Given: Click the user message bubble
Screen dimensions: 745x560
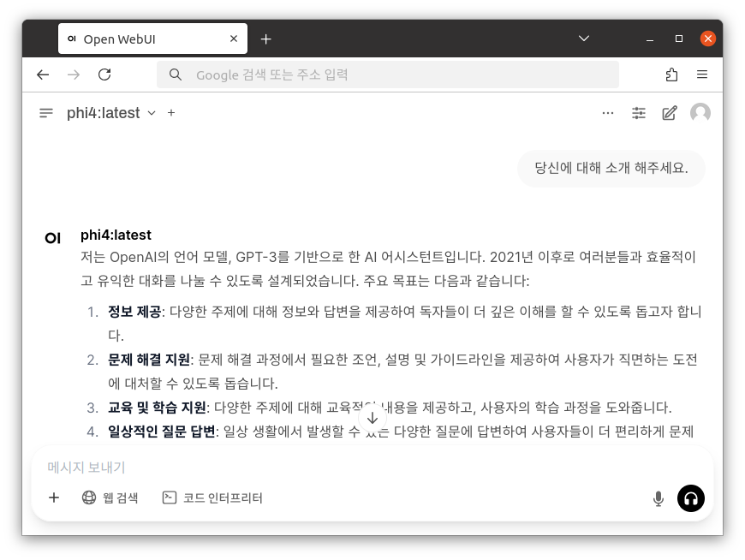Looking at the screenshot, I should [611, 168].
